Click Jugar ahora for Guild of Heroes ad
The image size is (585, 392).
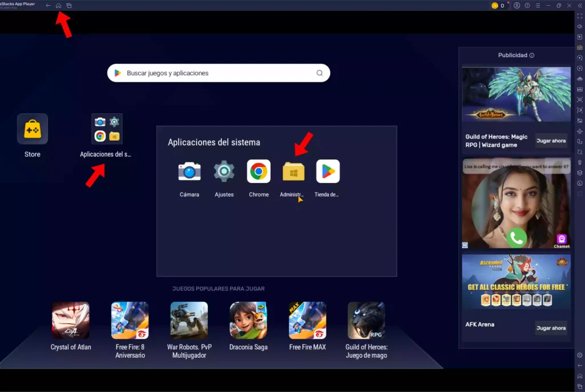click(x=551, y=141)
